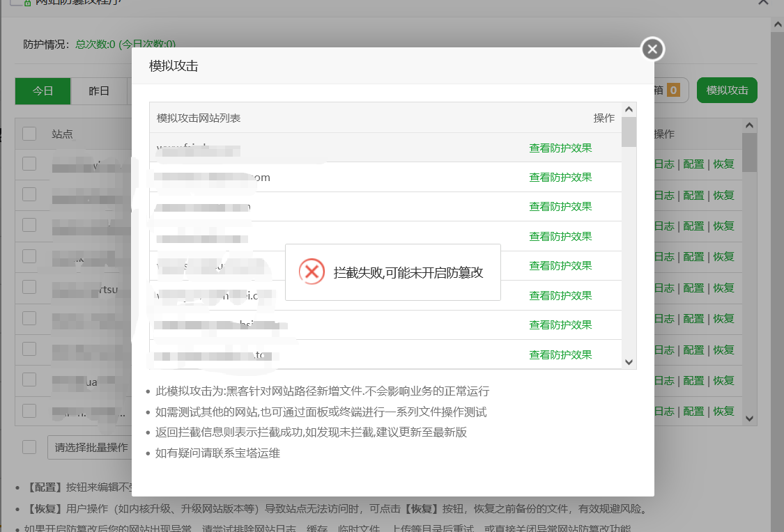This screenshot has width=784, height=532.
Task: Open 查看防护效果 for the seventh dialog site
Action: pyautogui.click(x=560, y=324)
